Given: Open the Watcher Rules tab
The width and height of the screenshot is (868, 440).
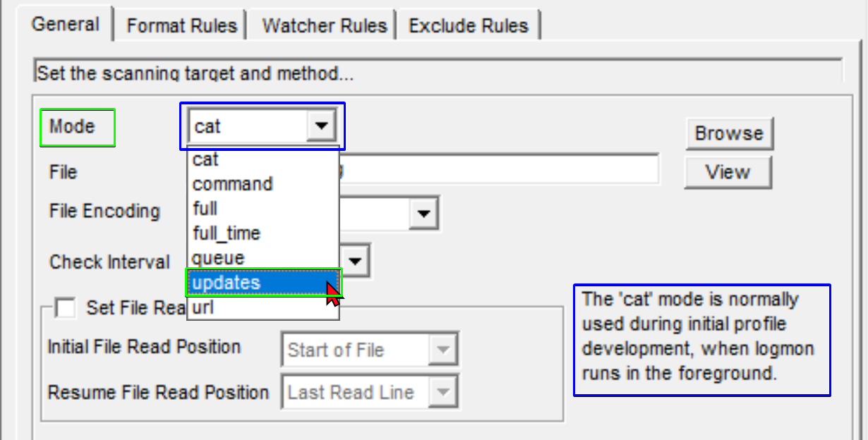Looking at the screenshot, I should 324,26.
